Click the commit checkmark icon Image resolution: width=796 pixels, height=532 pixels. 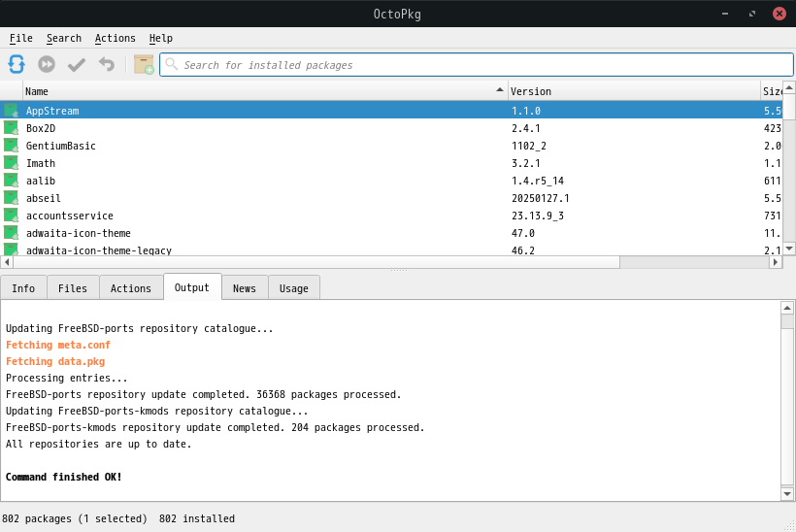click(x=77, y=65)
